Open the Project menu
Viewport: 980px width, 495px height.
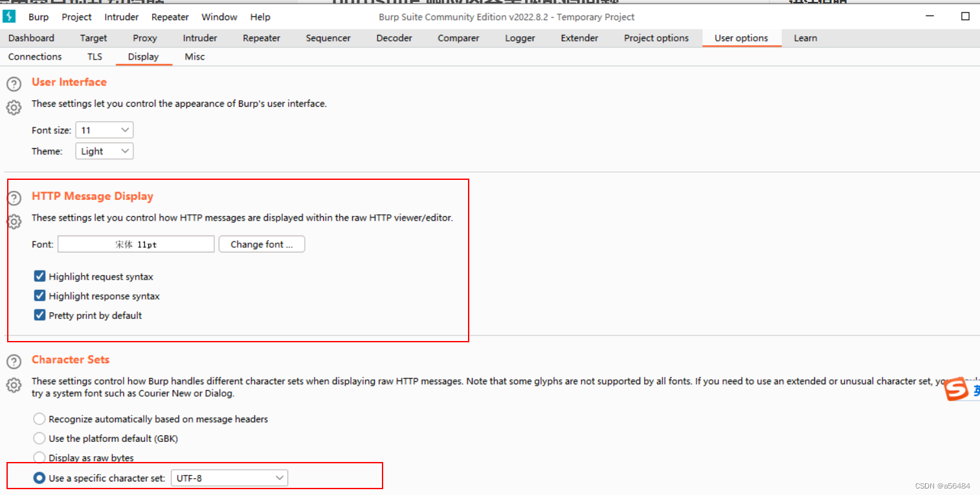pos(76,17)
